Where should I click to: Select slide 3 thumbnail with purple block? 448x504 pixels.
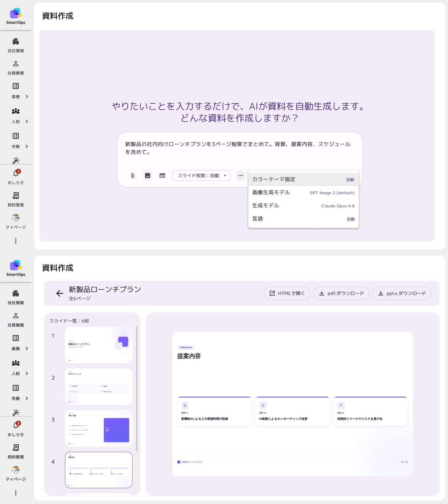pyautogui.click(x=99, y=428)
